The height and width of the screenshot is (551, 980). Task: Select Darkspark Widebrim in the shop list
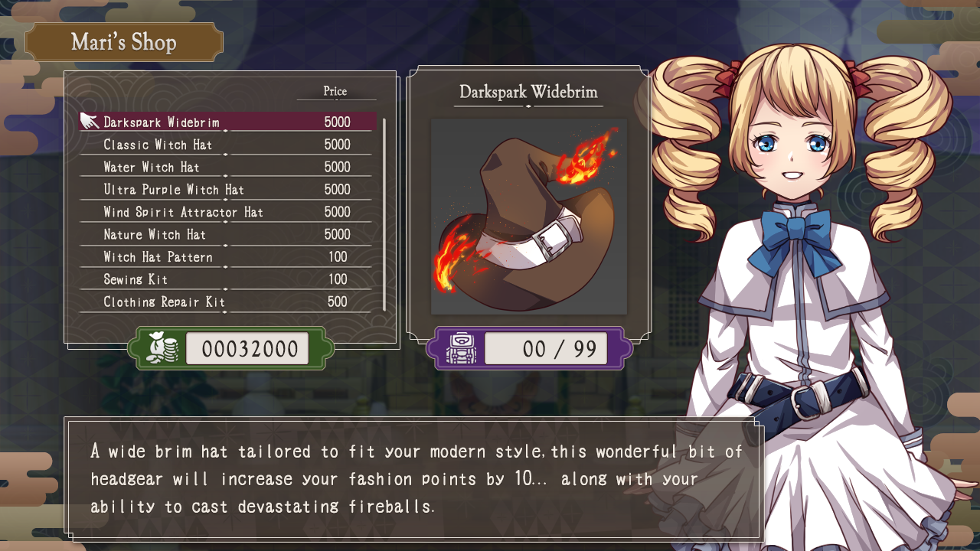pos(228,122)
